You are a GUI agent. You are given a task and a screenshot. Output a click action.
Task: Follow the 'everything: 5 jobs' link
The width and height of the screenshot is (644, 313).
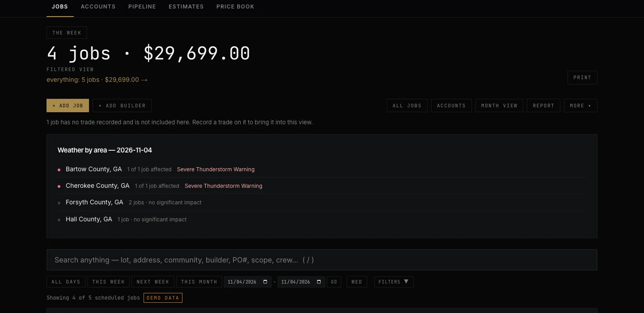coord(97,80)
